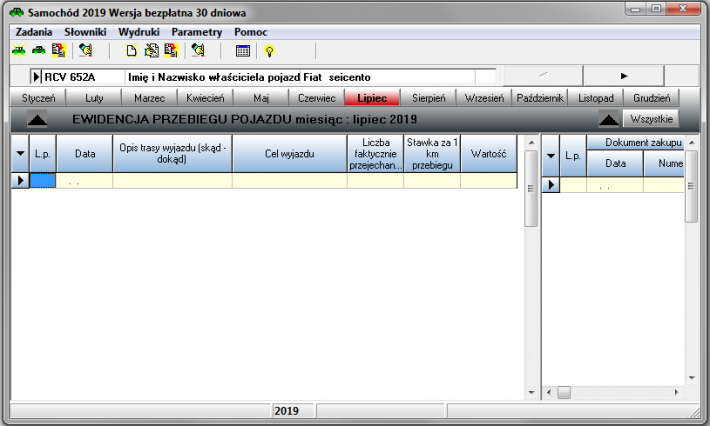
Task: Open the Pomoc menu
Action: (250, 32)
